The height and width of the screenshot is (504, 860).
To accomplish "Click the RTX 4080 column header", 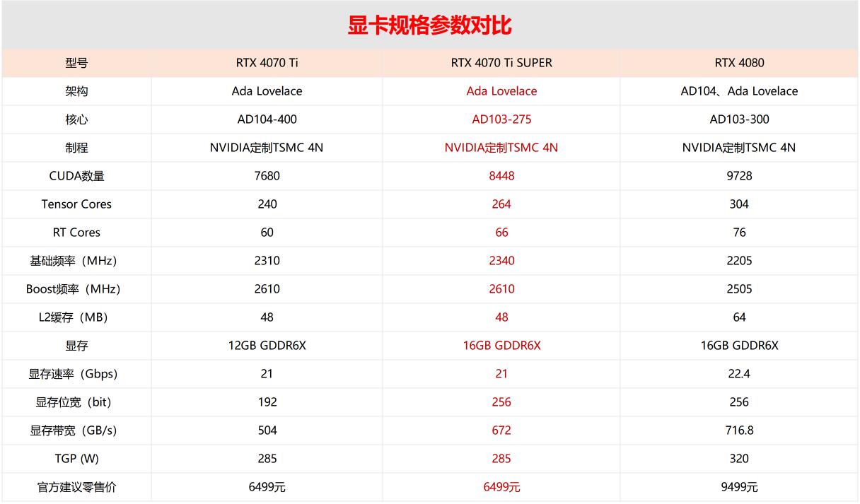I will (x=739, y=63).
